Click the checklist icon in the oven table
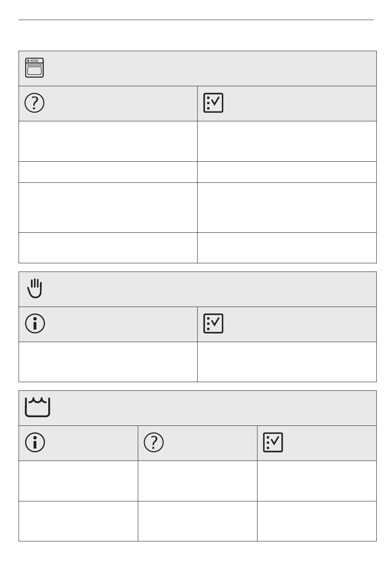Image resolution: width=392 pixels, height=567 pixels. [x=213, y=103]
